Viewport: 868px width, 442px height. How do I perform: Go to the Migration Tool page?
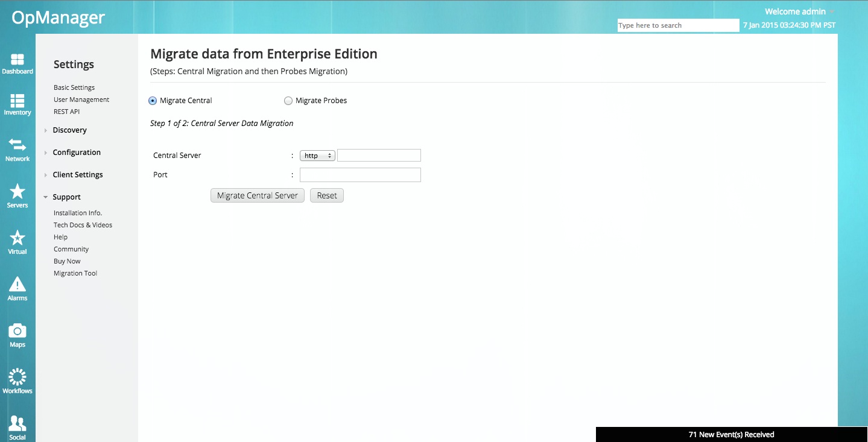click(x=75, y=273)
